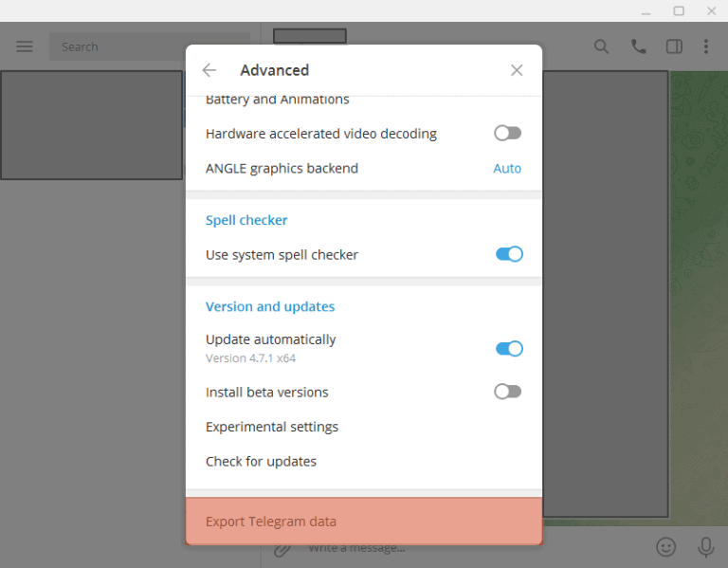Close the Advanced settings dialog
Image resolution: width=728 pixels, height=568 pixels.
517,70
